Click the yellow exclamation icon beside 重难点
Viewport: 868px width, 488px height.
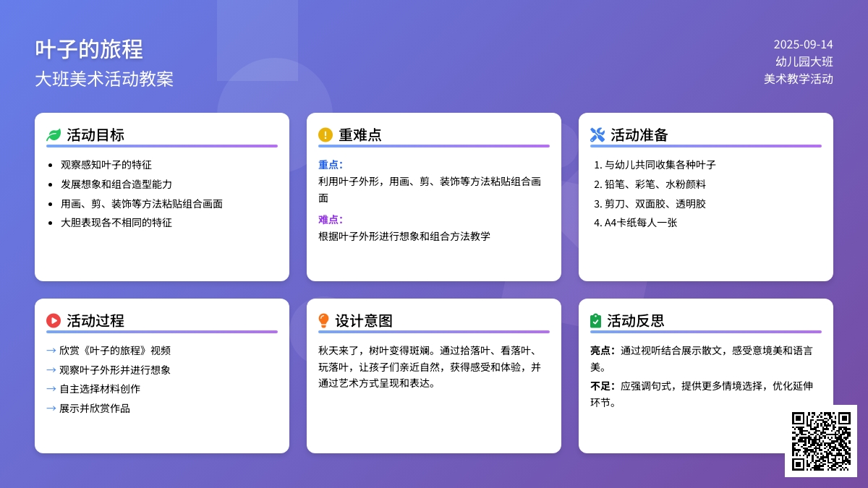tap(325, 135)
